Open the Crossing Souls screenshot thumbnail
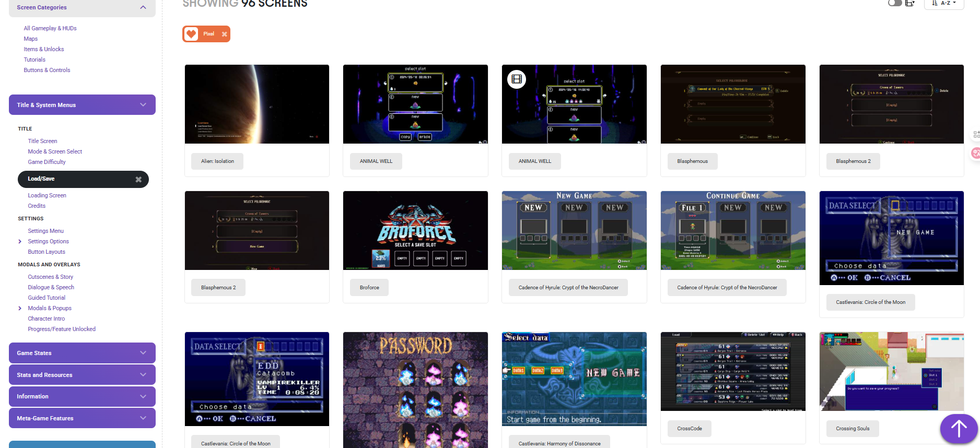 [892, 371]
